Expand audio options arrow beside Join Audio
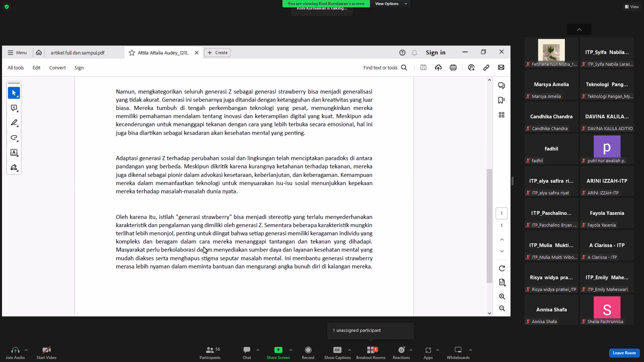644x362 pixels. click(x=26, y=350)
